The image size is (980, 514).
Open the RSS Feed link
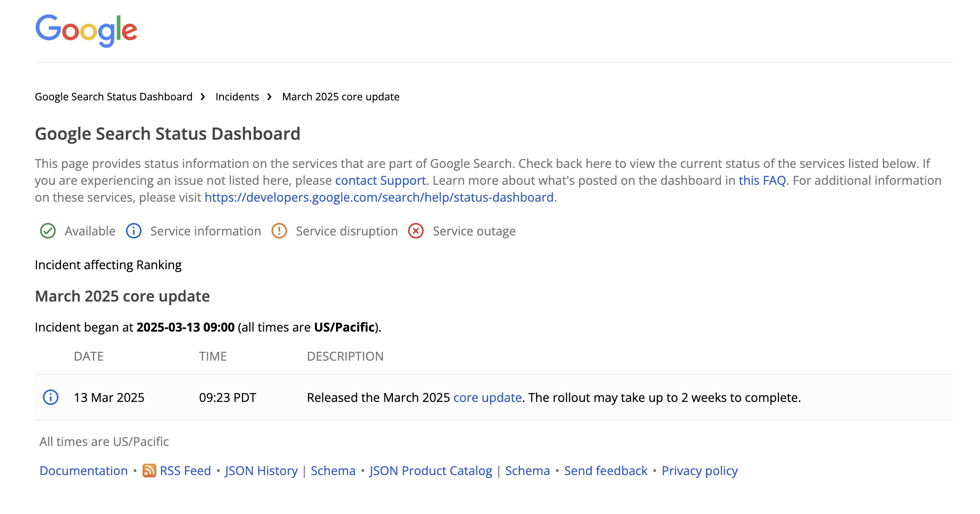(x=185, y=471)
